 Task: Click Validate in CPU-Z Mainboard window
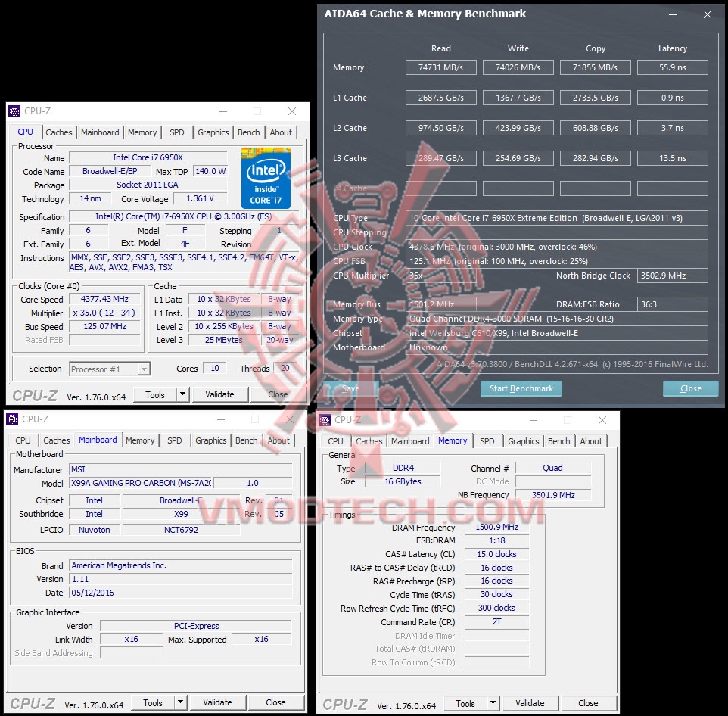217,702
